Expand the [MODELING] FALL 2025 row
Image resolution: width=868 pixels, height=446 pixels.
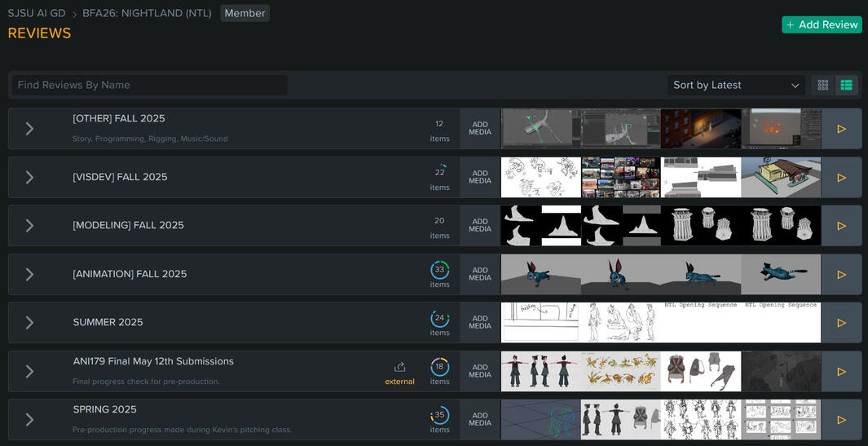click(x=29, y=226)
